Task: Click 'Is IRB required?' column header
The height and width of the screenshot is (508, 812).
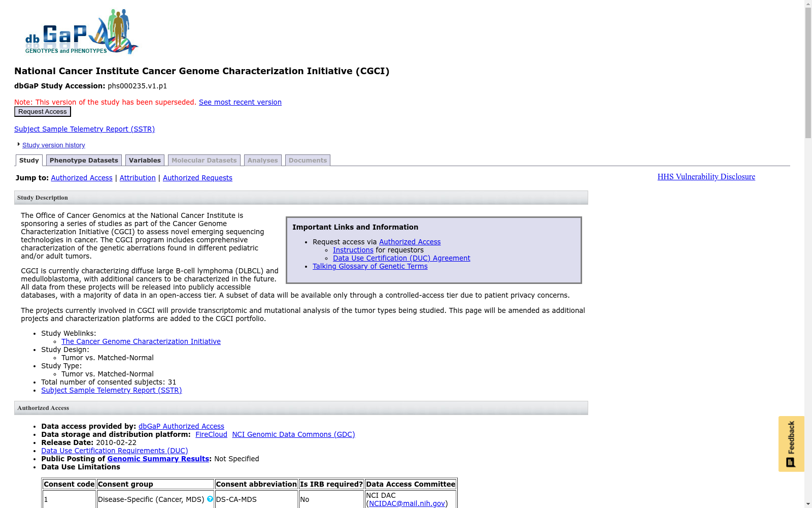Action: click(331, 484)
